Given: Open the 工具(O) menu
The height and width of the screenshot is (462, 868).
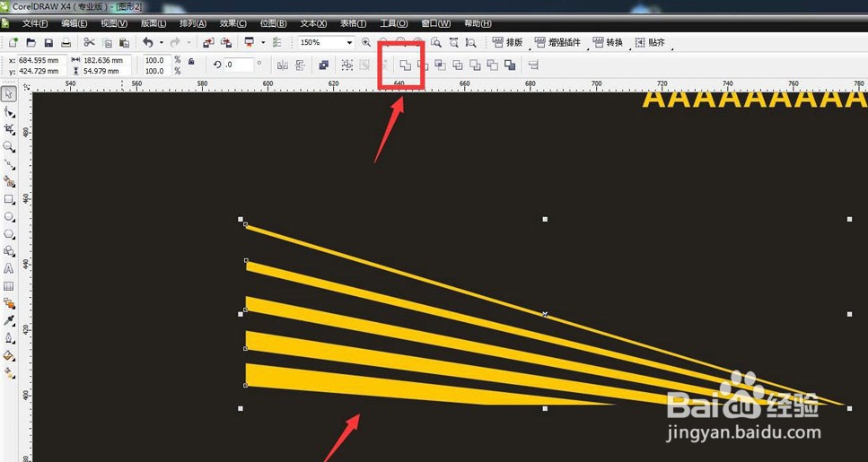Looking at the screenshot, I should click(x=393, y=24).
